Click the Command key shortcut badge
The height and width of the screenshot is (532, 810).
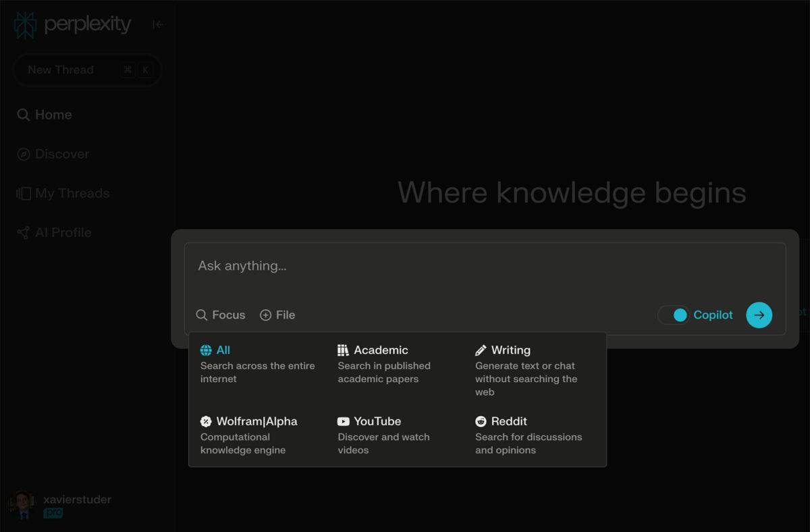pyautogui.click(x=128, y=70)
